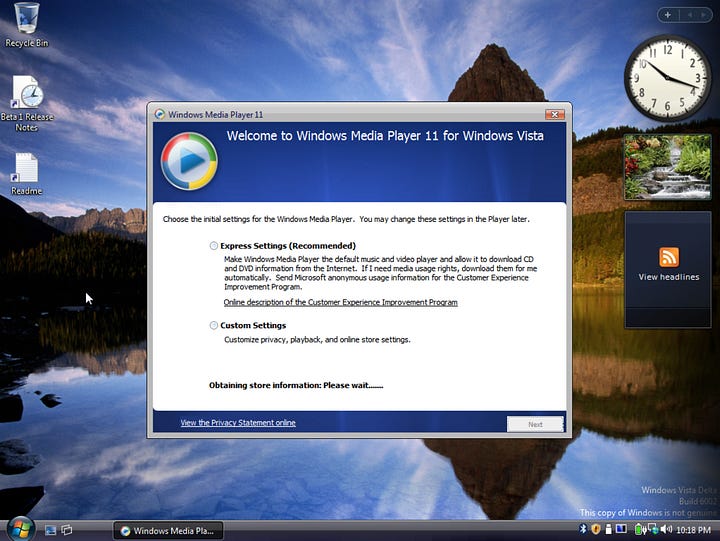Activate the Windows Media Pla... taskbar button
The height and width of the screenshot is (541, 720).
tap(168, 530)
